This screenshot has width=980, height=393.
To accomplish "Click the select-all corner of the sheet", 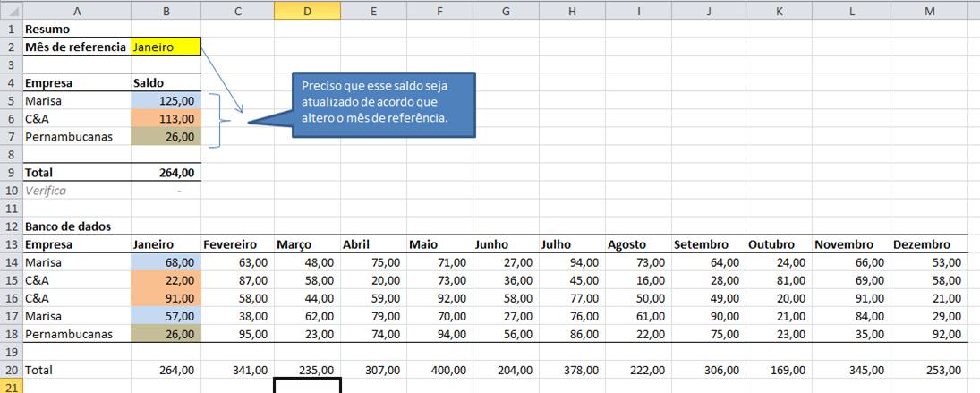I will (x=12, y=10).
